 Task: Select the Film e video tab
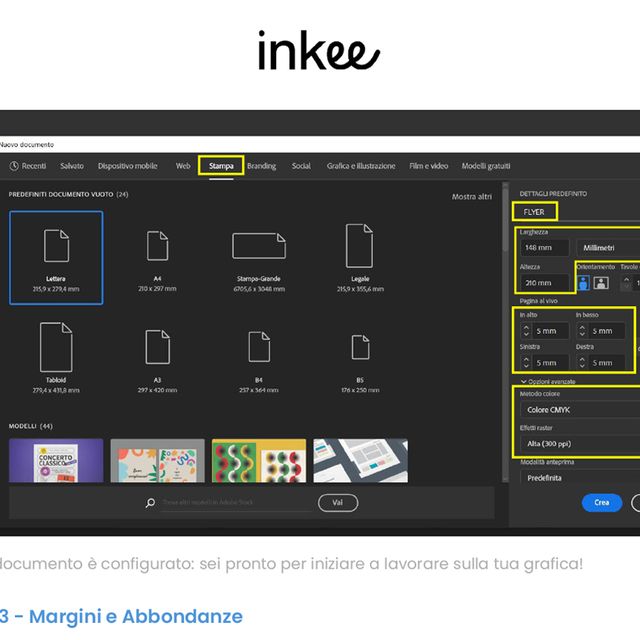429,166
